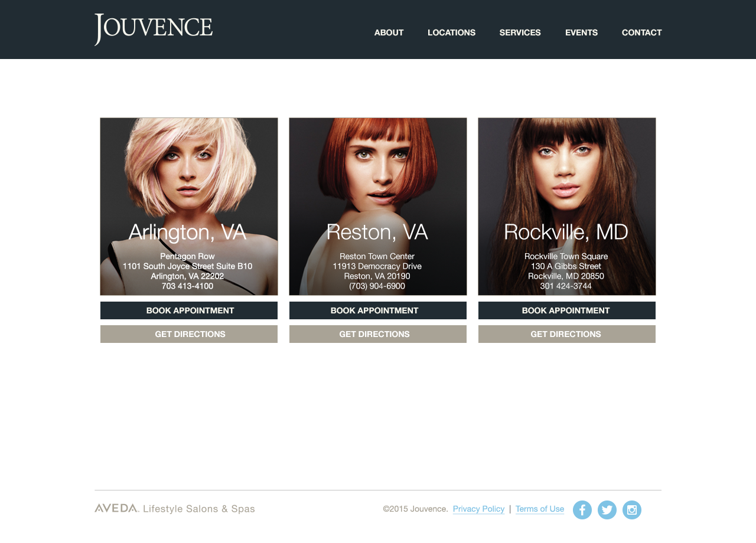Click the address 130 A Gibbs Street

tap(566, 266)
